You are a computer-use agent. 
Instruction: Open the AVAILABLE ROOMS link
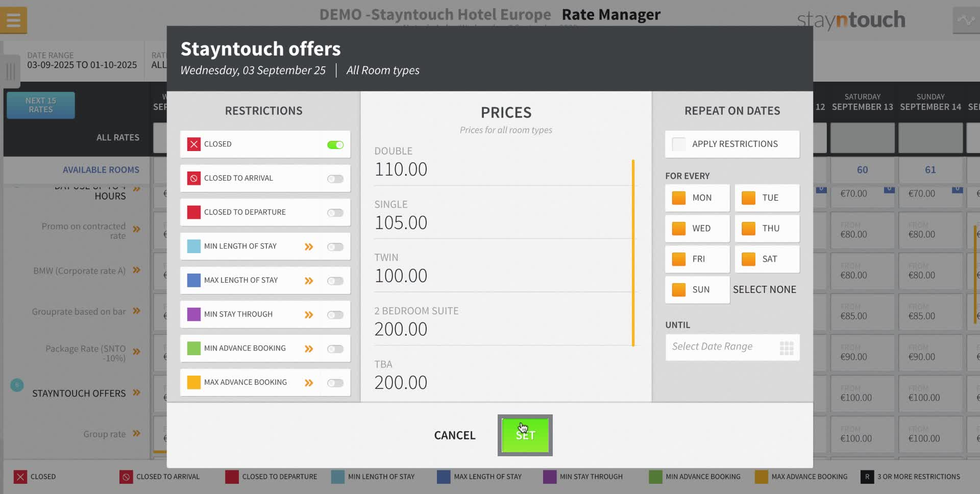101,170
